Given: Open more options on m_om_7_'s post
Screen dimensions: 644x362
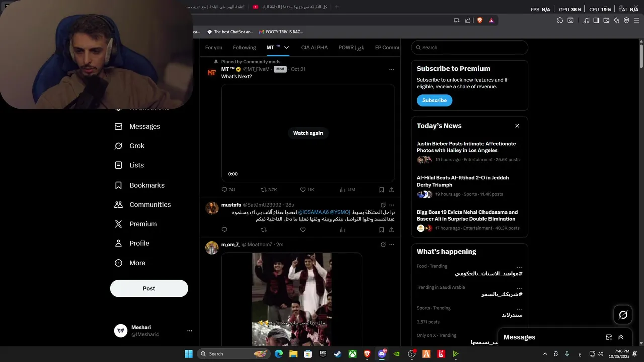Looking at the screenshot, I should pyautogui.click(x=392, y=245).
